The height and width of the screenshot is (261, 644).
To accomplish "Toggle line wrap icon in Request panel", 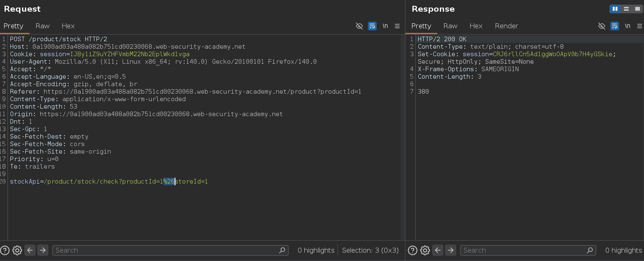I will coord(372,26).
